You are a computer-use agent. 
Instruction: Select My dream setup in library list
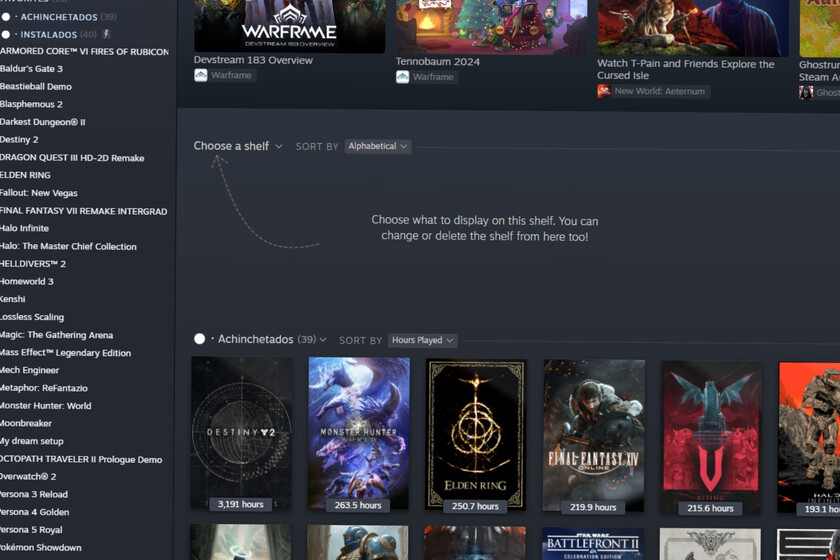[32, 441]
